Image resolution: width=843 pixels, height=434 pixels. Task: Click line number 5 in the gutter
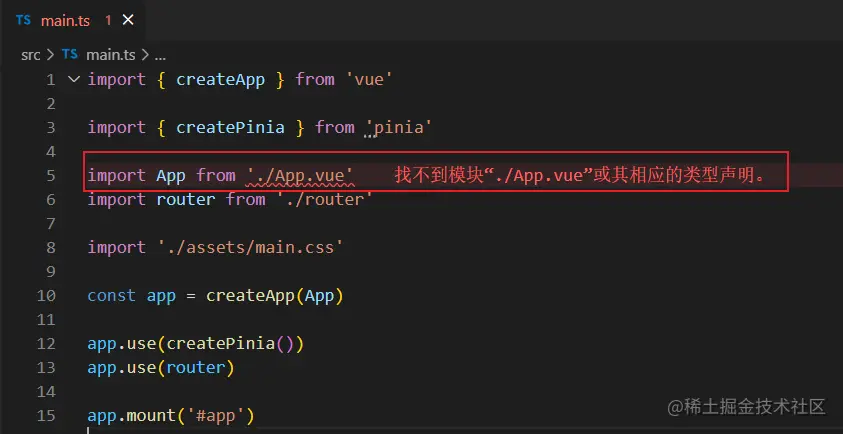point(50,176)
